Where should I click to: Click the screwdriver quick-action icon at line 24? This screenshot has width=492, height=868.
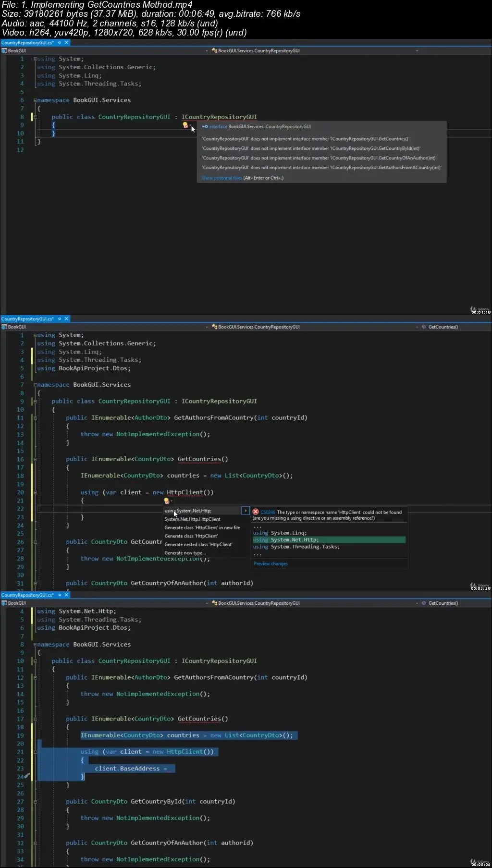27,776
